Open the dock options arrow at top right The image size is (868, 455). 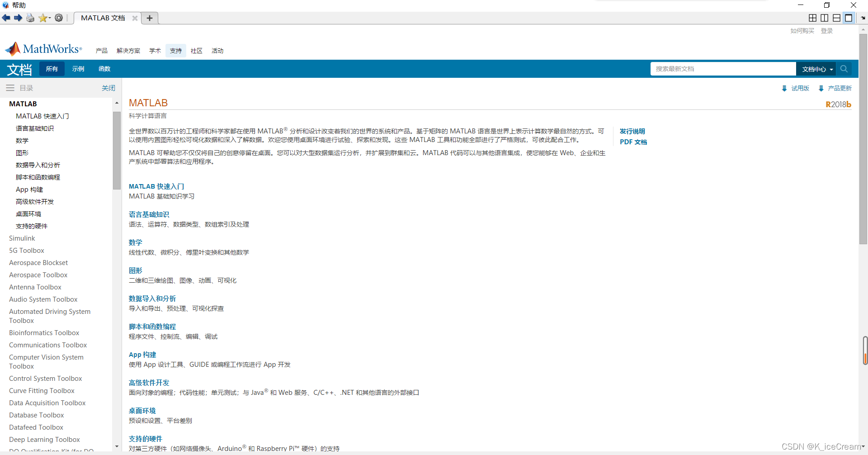click(863, 18)
